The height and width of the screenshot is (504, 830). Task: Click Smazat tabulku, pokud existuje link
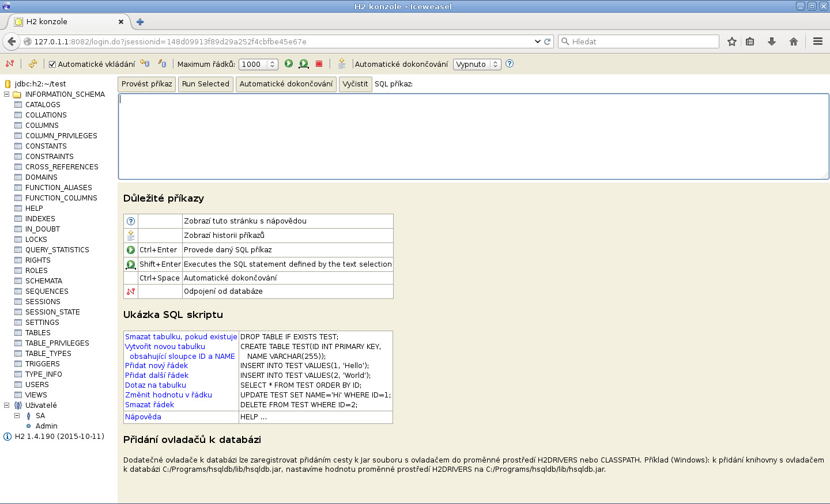[x=181, y=337]
